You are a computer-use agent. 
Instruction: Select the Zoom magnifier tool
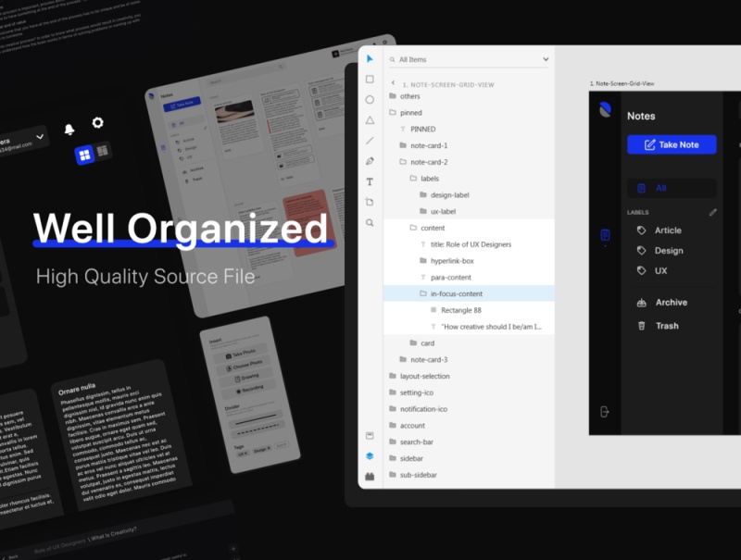click(x=370, y=223)
